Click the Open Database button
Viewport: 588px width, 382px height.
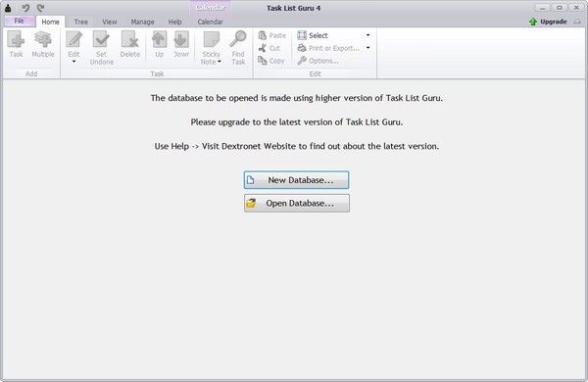[297, 203]
